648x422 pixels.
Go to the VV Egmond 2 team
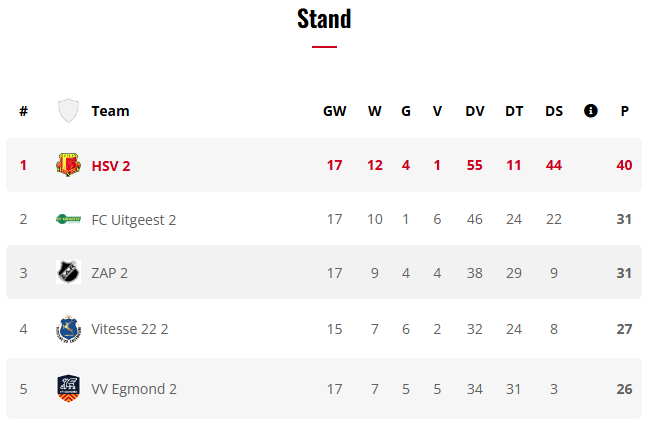point(134,388)
